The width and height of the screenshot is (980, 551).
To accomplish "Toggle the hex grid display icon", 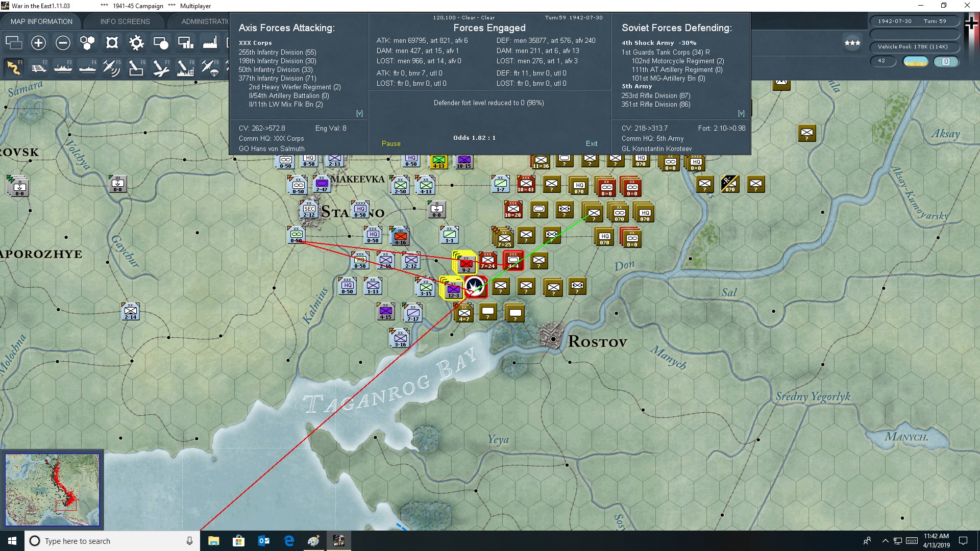I will click(87, 43).
